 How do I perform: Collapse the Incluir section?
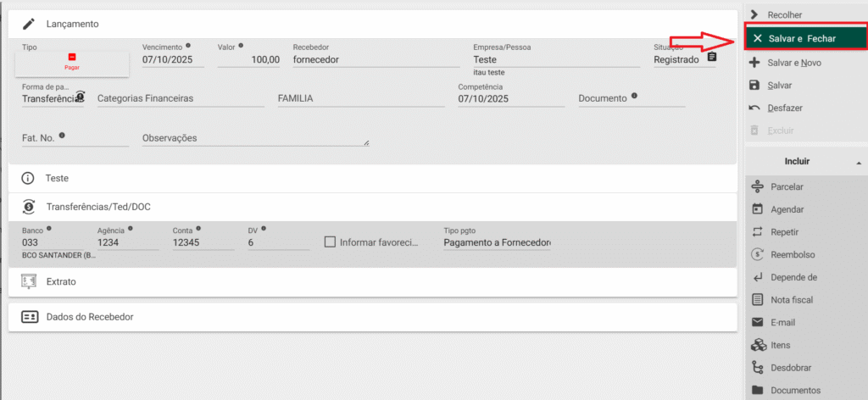[858, 161]
